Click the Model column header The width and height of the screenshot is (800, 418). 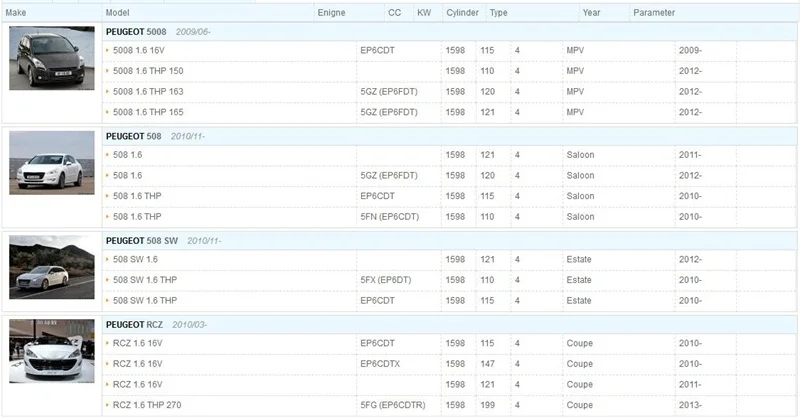coord(117,13)
